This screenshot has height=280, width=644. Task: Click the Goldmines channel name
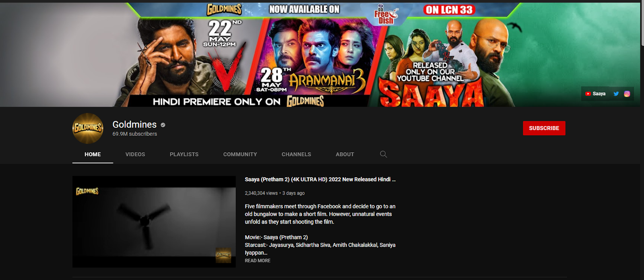click(134, 124)
